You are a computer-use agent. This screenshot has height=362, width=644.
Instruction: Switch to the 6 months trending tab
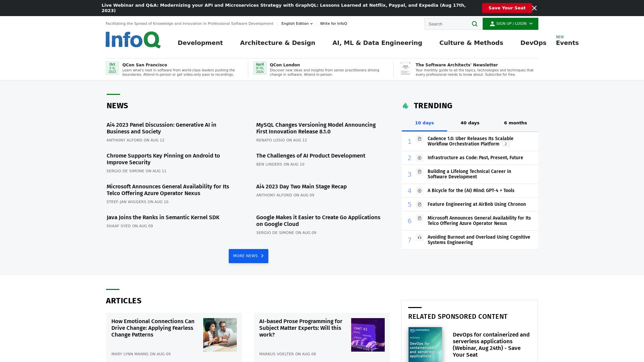(x=516, y=123)
